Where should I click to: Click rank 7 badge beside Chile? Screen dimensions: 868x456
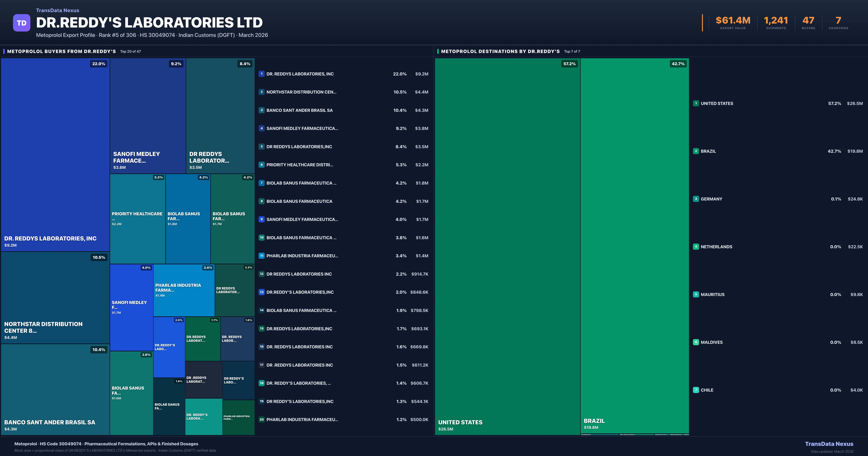click(x=696, y=390)
